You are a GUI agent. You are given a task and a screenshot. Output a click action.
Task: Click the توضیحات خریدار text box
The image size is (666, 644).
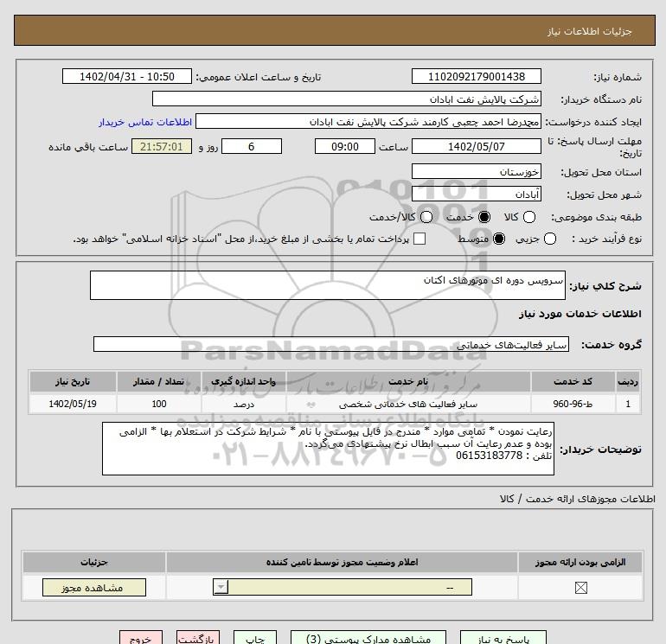point(328,449)
